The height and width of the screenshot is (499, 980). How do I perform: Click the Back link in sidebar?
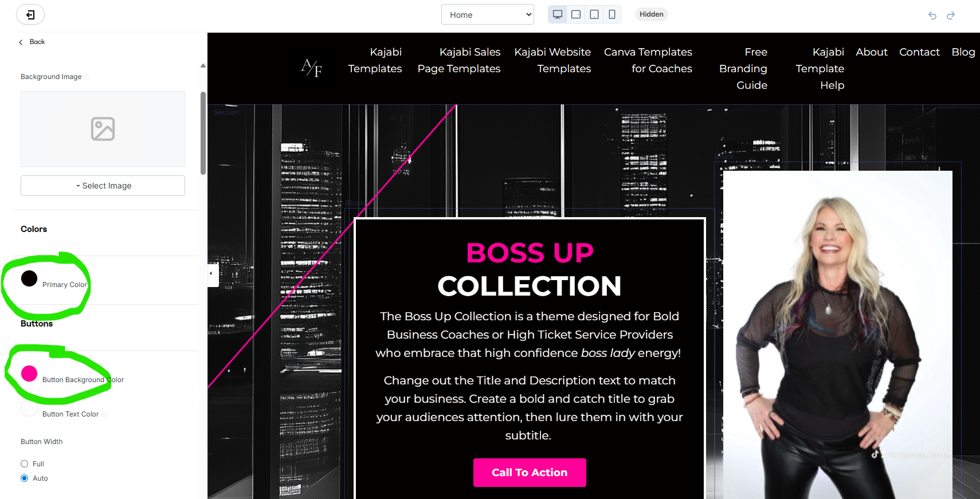click(32, 42)
